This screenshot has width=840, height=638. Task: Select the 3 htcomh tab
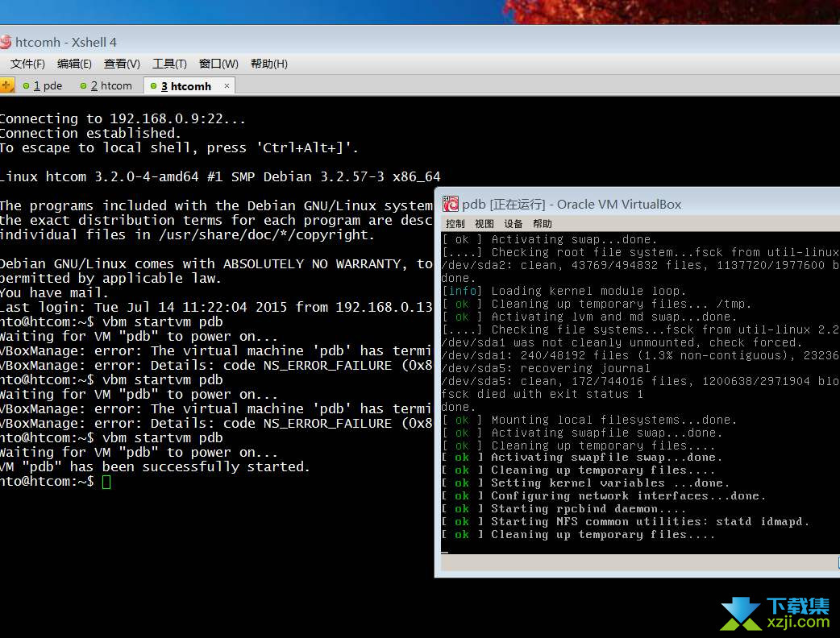pyautogui.click(x=186, y=85)
